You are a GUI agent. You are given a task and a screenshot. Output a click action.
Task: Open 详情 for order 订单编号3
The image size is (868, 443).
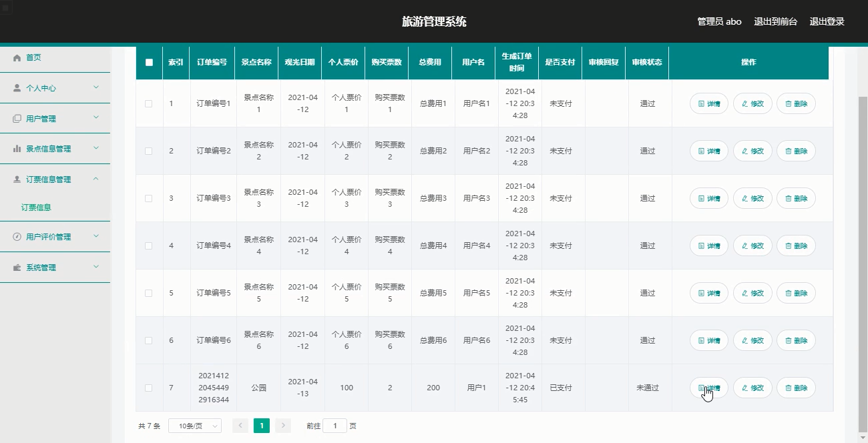[709, 198]
